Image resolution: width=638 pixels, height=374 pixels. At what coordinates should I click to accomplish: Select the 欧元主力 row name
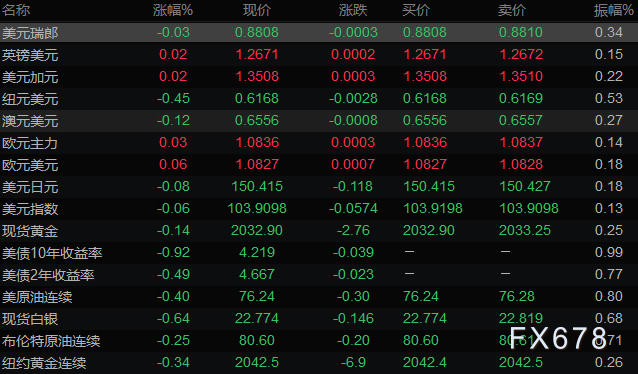point(31,142)
